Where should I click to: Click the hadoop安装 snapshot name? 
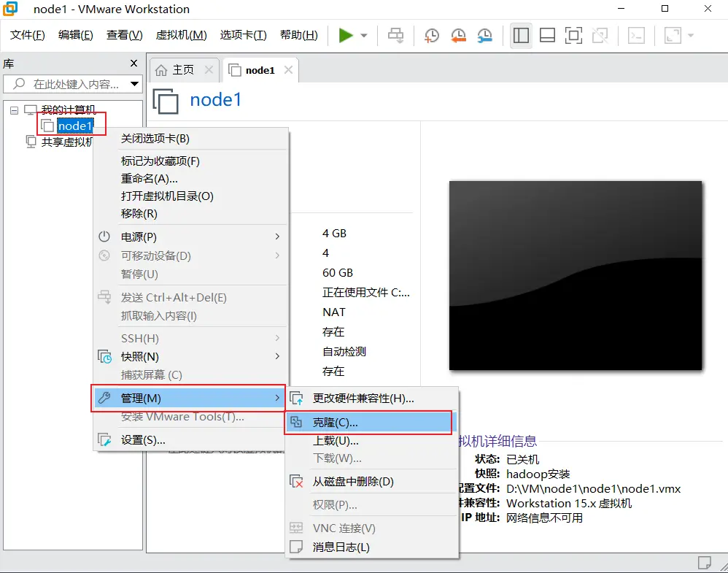point(538,474)
